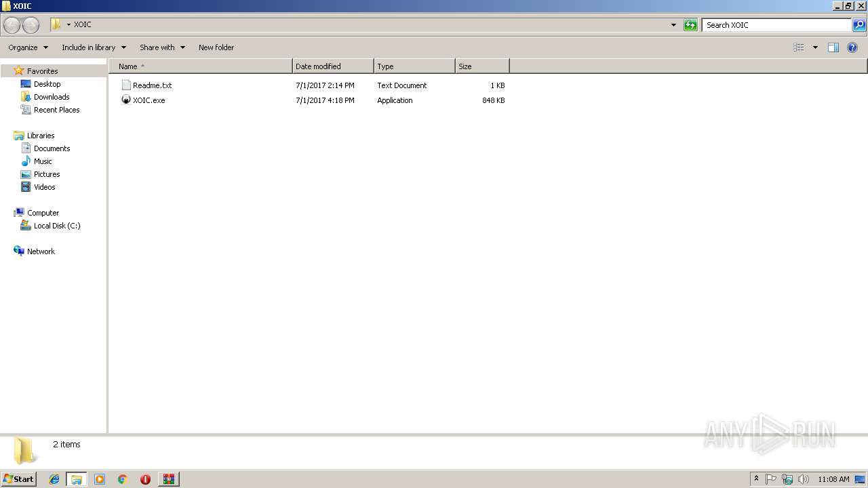Viewport: 868px width, 488px height.
Task: Open Local Disk (C:)
Action: [57, 226]
